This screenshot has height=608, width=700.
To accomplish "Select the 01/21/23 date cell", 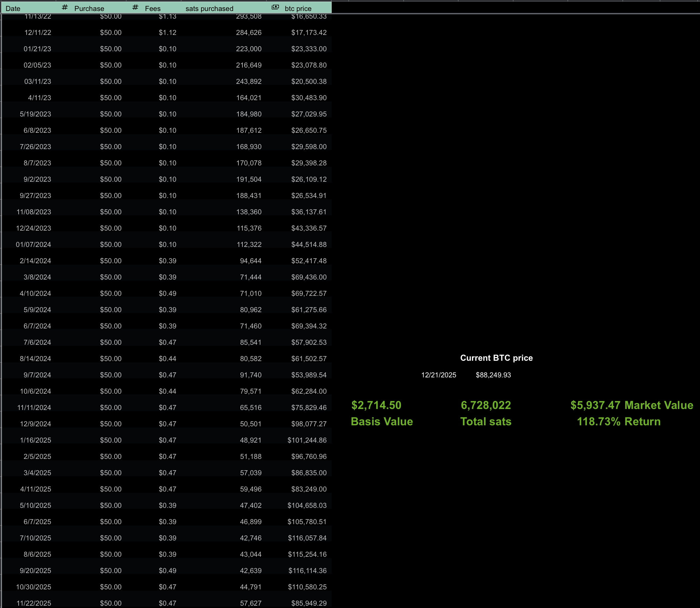I will pyautogui.click(x=37, y=49).
